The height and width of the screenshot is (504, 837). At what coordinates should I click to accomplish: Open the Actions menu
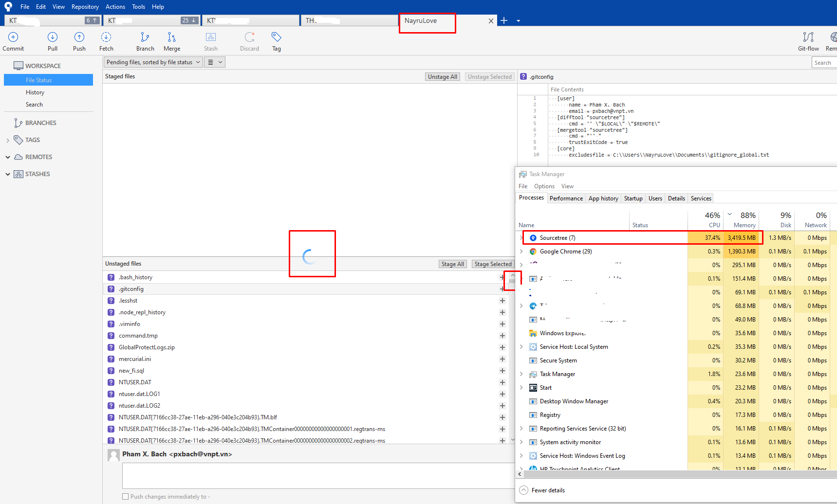115,7
